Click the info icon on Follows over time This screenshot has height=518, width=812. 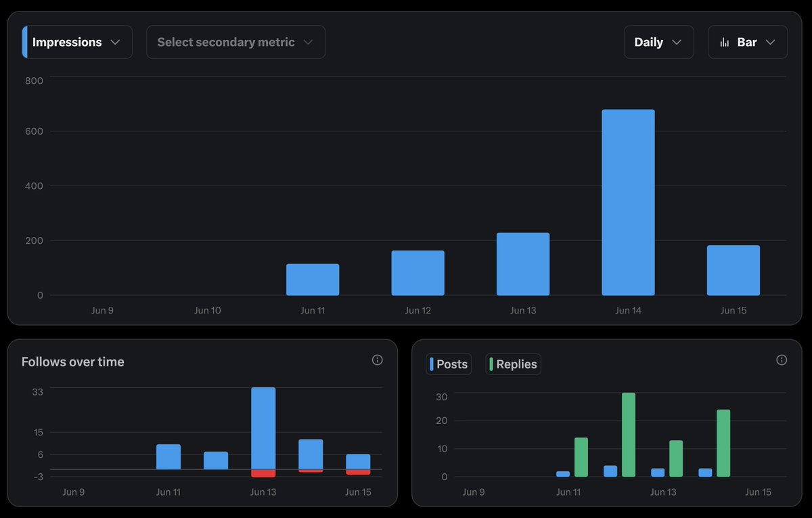[x=378, y=360]
